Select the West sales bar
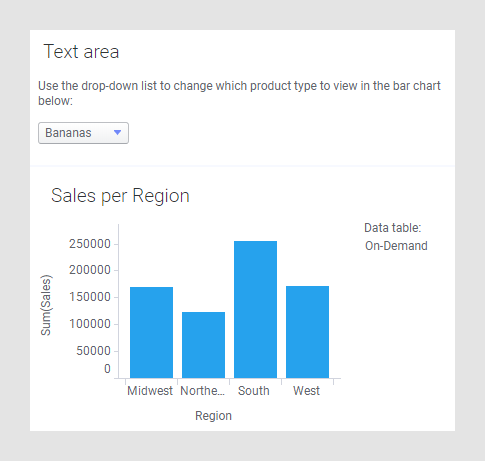 [x=307, y=332]
